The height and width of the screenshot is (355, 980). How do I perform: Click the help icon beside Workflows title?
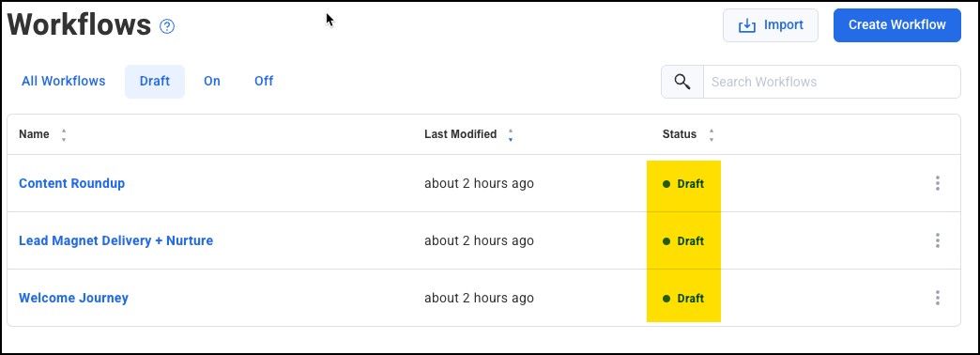coord(167,26)
